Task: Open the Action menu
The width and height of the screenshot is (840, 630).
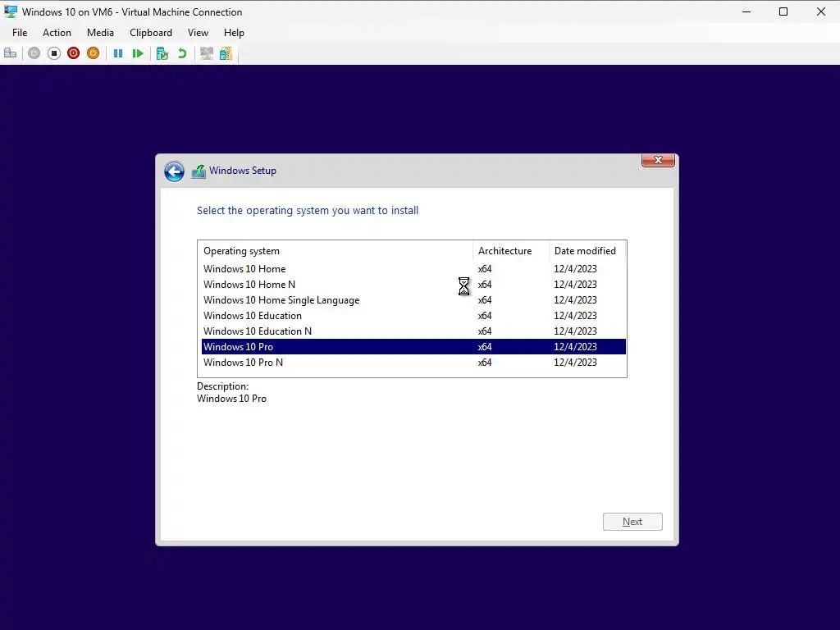Action: point(57,33)
